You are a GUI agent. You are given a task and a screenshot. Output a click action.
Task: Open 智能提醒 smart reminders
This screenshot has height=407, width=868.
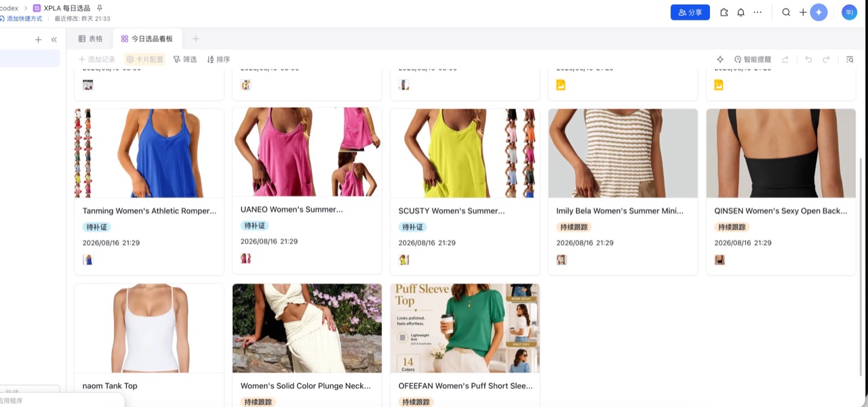[753, 60]
